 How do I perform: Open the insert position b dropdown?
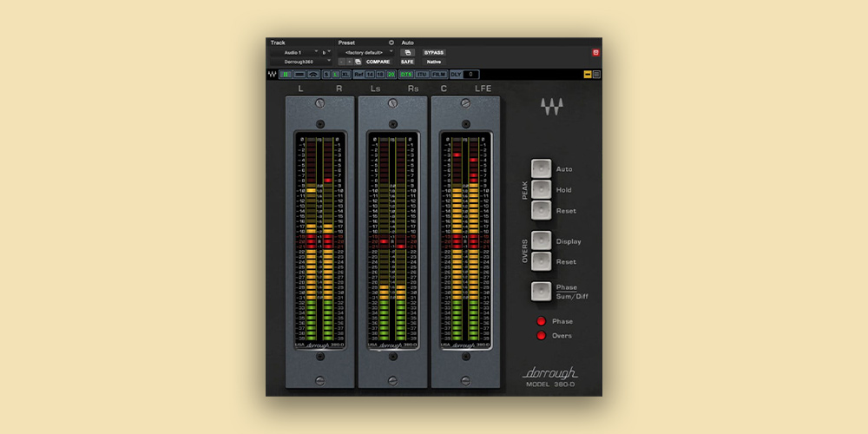click(326, 52)
